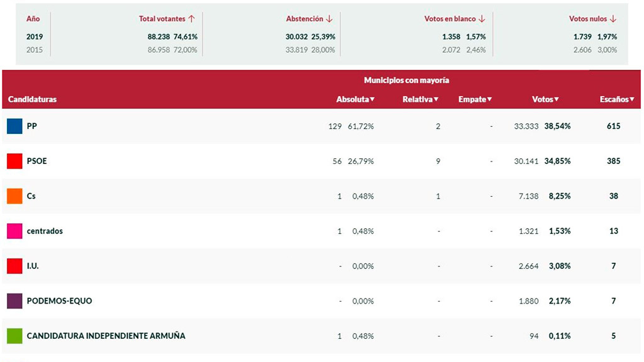
Task: Sort table by Escaños column
Action: pos(617,99)
